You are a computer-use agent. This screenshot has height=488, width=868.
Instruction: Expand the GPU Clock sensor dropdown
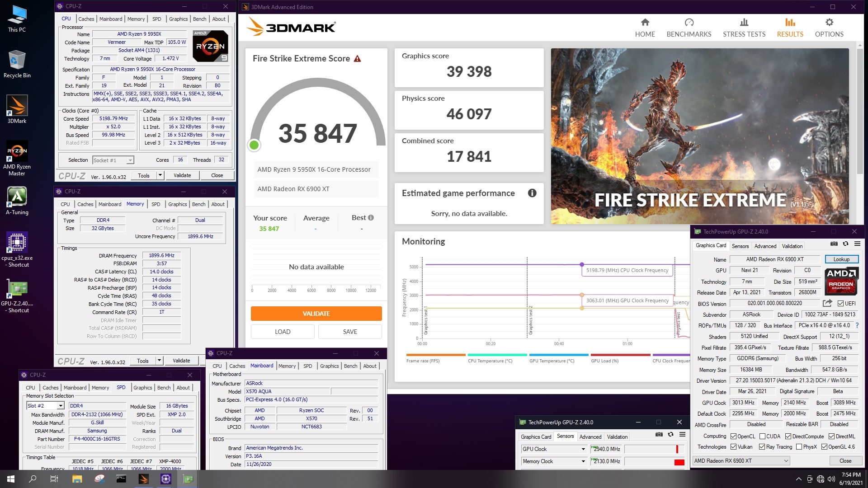click(x=583, y=449)
